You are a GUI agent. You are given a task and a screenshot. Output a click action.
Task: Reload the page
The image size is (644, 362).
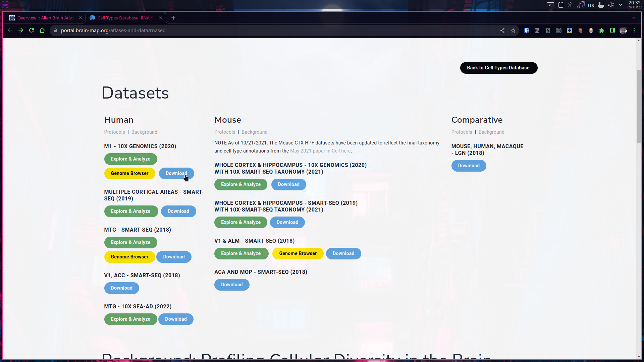(x=32, y=31)
